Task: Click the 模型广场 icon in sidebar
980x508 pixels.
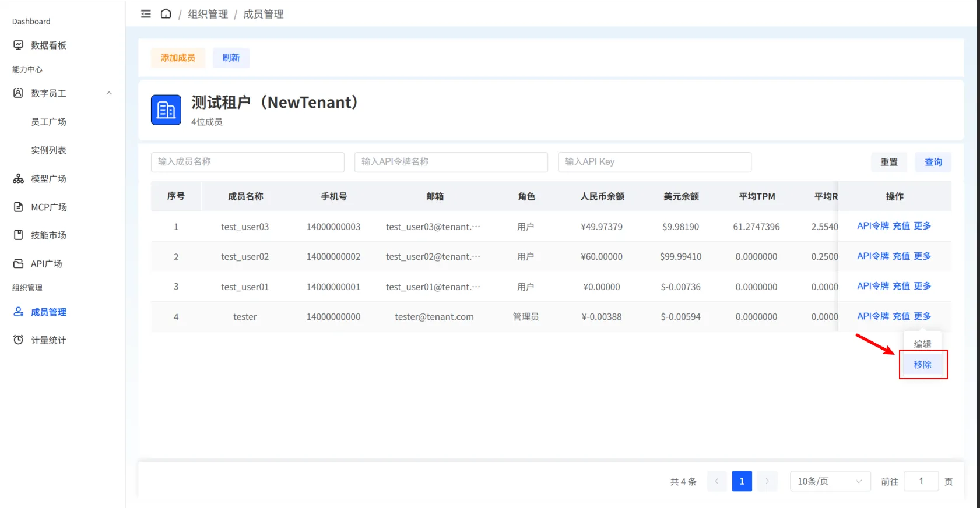Action: pos(19,178)
